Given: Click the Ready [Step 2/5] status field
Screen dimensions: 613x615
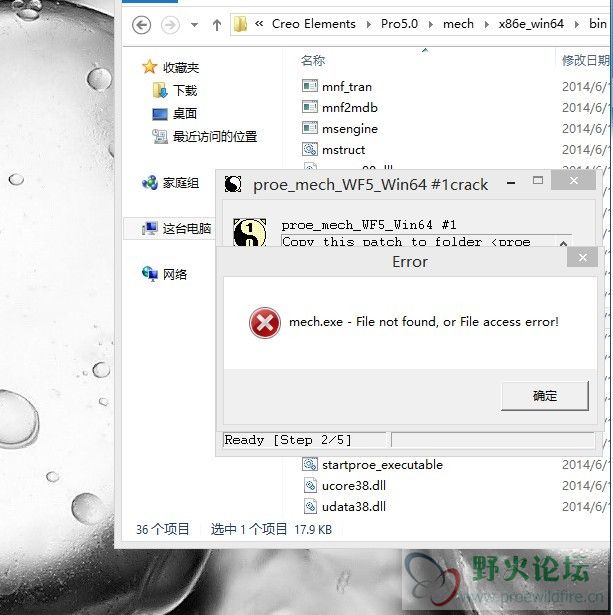Looking at the screenshot, I should [x=304, y=440].
